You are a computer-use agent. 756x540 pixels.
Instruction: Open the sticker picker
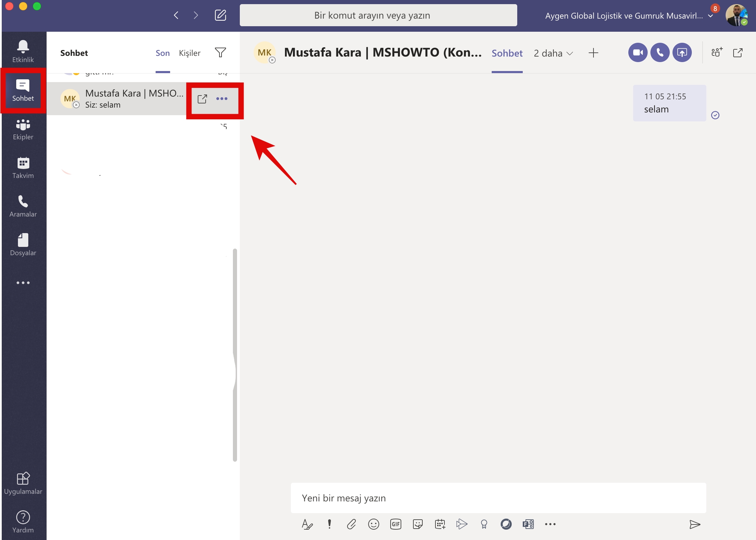tap(418, 524)
